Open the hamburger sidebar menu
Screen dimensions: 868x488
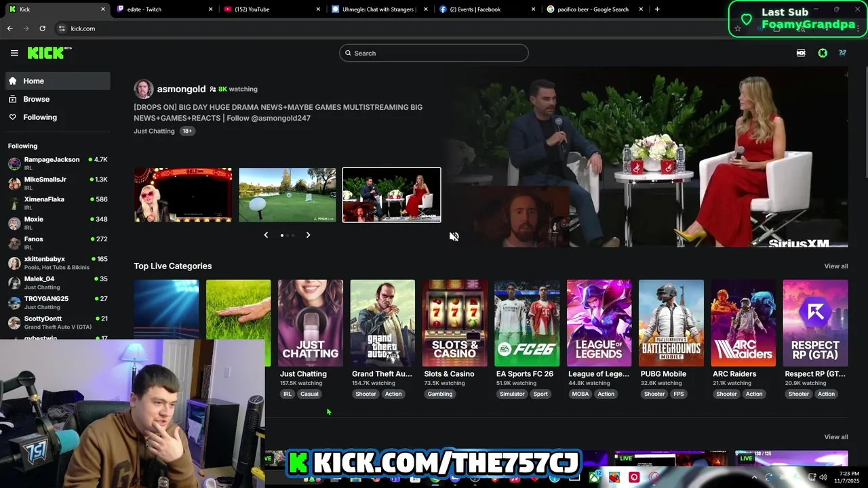(14, 53)
